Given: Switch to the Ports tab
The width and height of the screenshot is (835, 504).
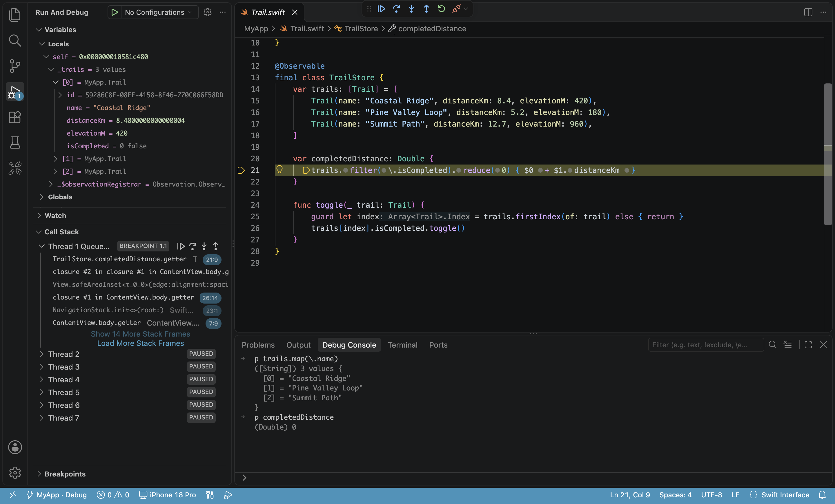Looking at the screenshot, I should 438,345.
